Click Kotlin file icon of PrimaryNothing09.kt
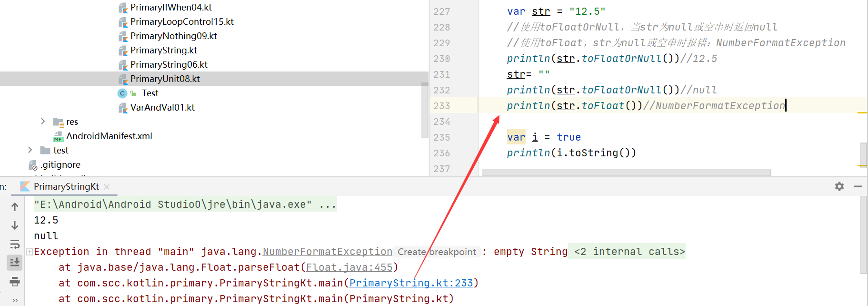 pyautogui.click(x=123, y=36)
